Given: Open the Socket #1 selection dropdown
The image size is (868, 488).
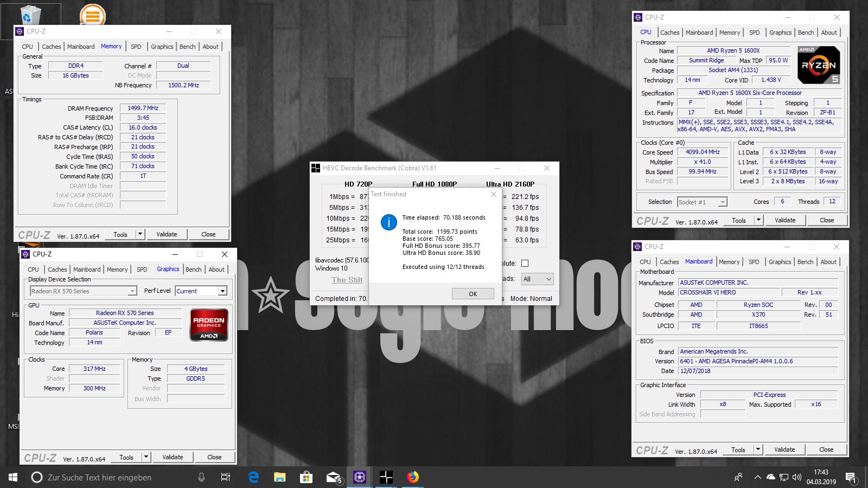Looking at the screenshot, I should tap(702, 202).
